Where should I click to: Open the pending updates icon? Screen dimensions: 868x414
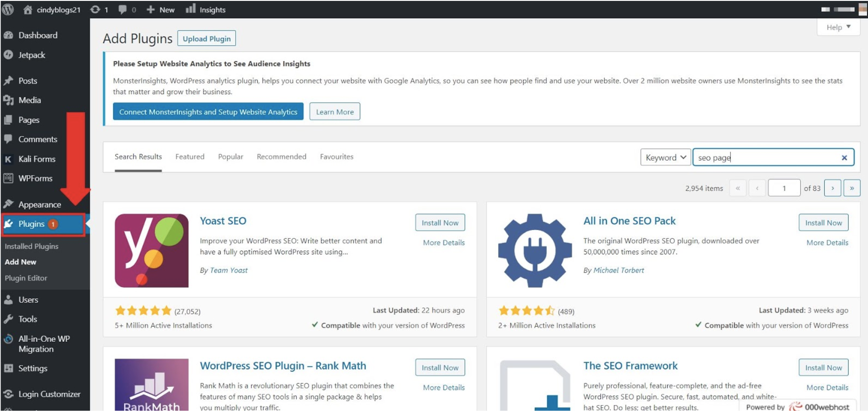coord(99,9)
